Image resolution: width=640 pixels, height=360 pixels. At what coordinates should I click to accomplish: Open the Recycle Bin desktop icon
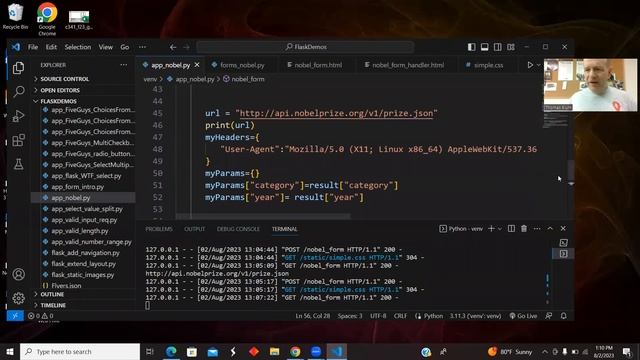pyautogui.click(x=16, y=16)
